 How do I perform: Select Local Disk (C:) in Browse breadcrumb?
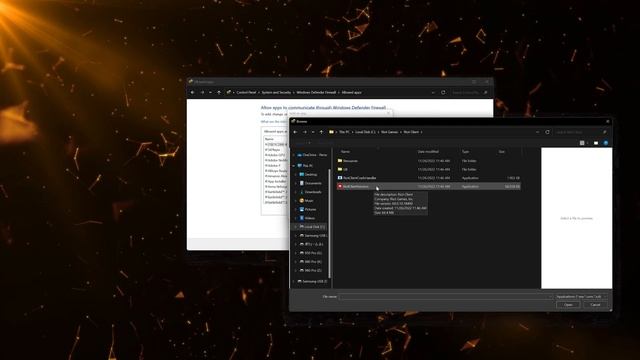coord(365,132)
